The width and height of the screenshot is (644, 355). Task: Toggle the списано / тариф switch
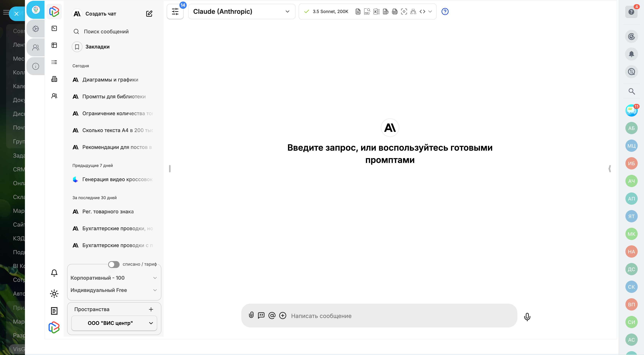point(114,264)
